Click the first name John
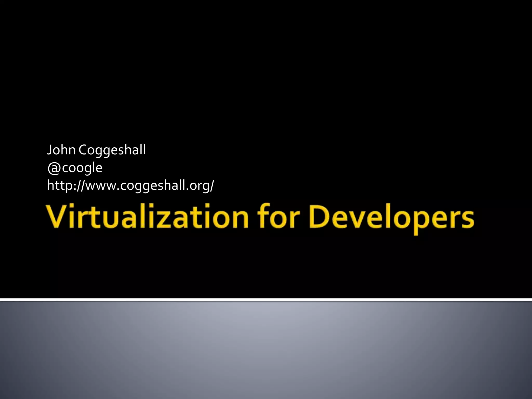Viewport: 532px width, 399px height. point(61,150)
